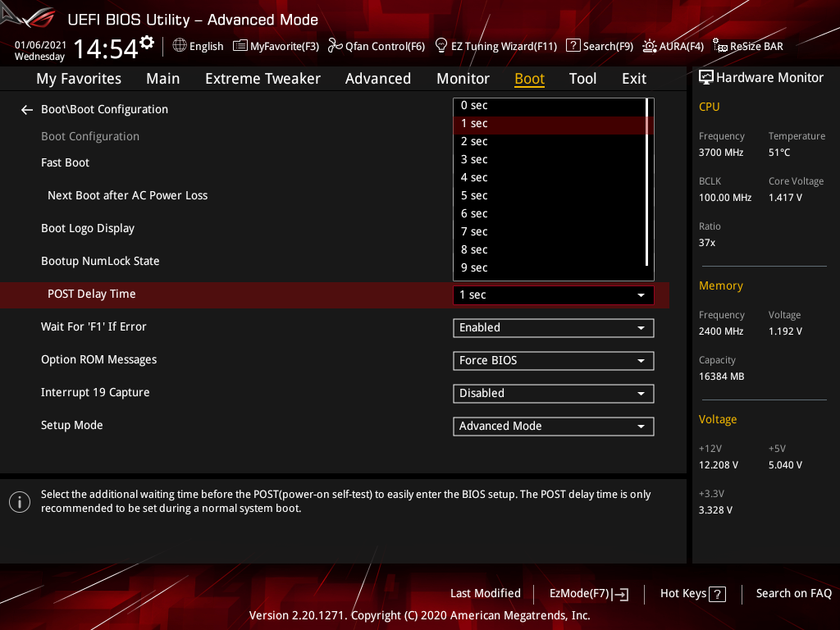This screenshot has width=840, height=630.
Task: Select Option ROM Messages label
Action: point(99,360)
